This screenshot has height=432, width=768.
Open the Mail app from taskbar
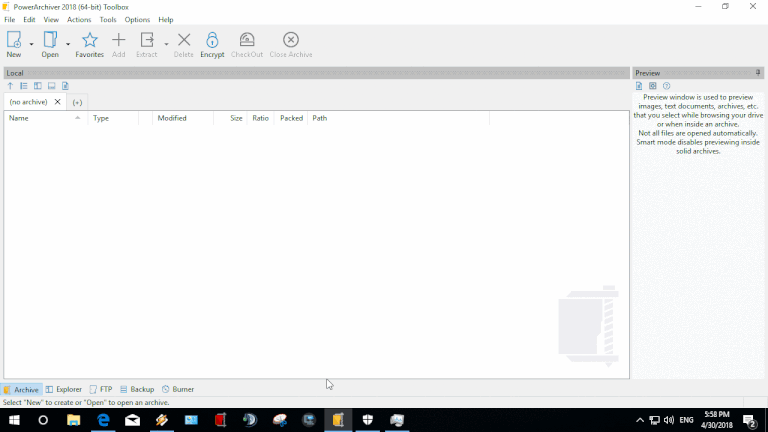pyautogui.click(x=132, y=420)
